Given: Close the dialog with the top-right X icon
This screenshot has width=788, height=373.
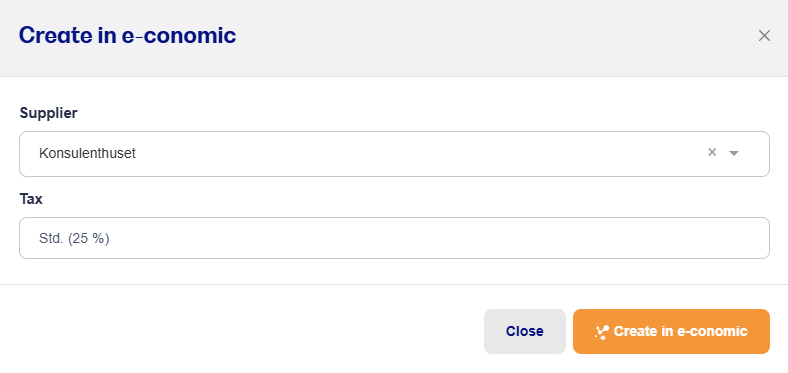Looking at the screenshot, I should coord(764,36).
